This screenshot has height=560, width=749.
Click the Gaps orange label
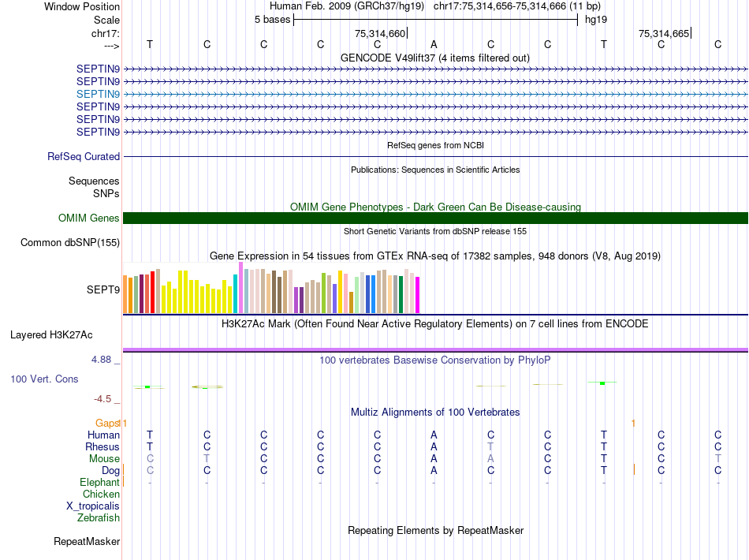point(107,423)
